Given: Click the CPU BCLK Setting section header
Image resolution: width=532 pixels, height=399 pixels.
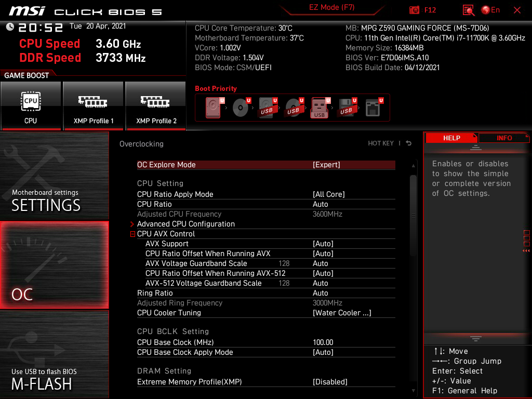Looking at the screenshot, I should point(173,331).
